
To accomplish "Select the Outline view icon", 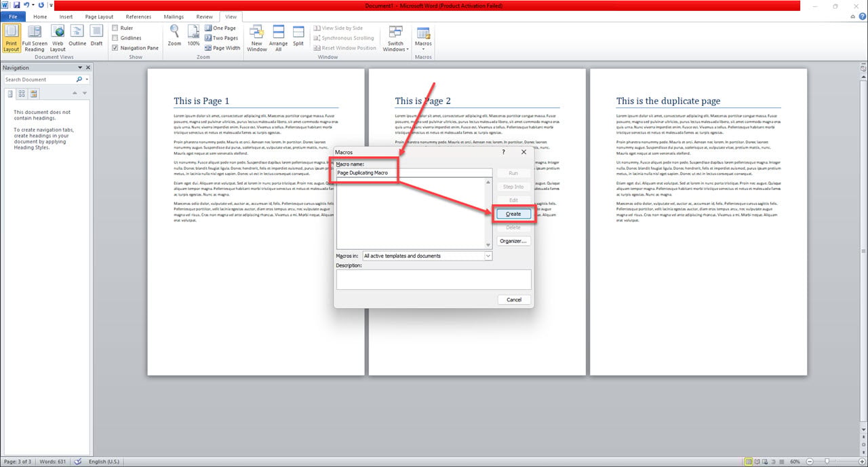I will pyautogui.click(x=77, y=38).
